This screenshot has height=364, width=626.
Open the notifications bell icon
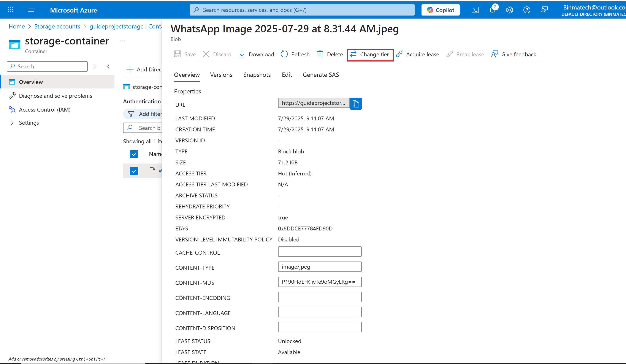492,10
